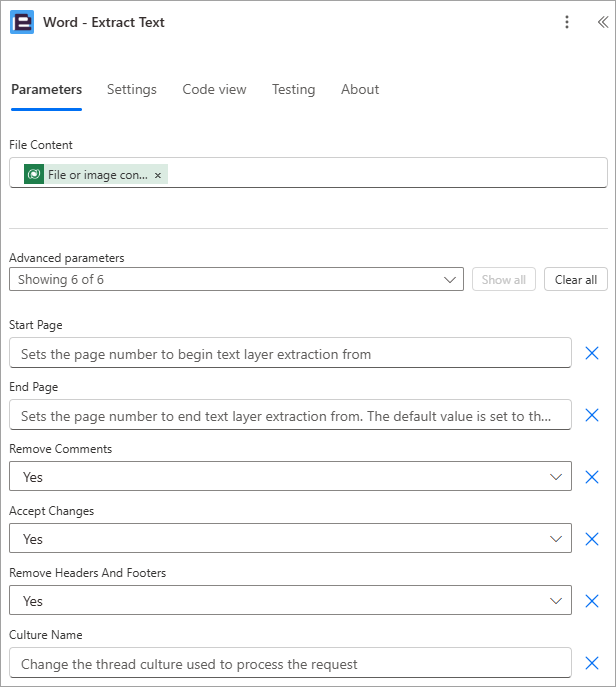This screenshot has height=687, width=616.
Task: Remove the Accept Changes parameter
Action: click(x=592, y=539)
